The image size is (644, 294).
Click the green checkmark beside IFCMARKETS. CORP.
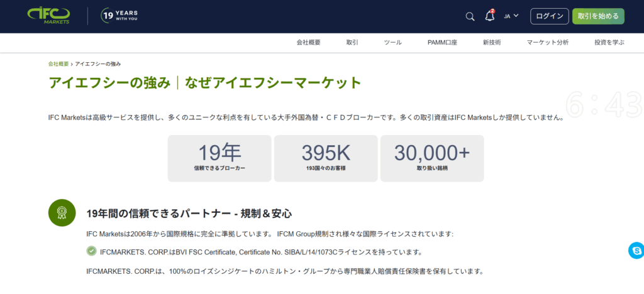92,251
